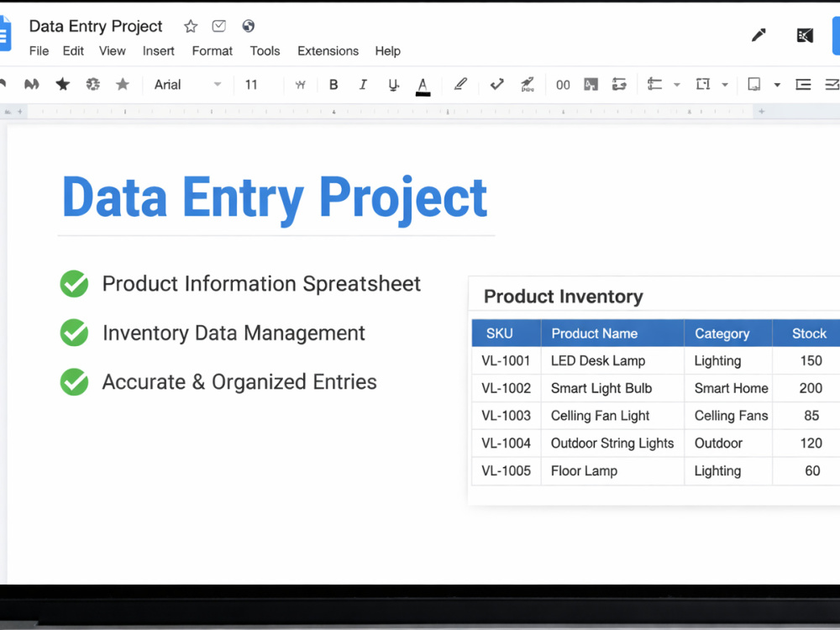
Task: Open the Edit menu
Action: coord(73,51)
